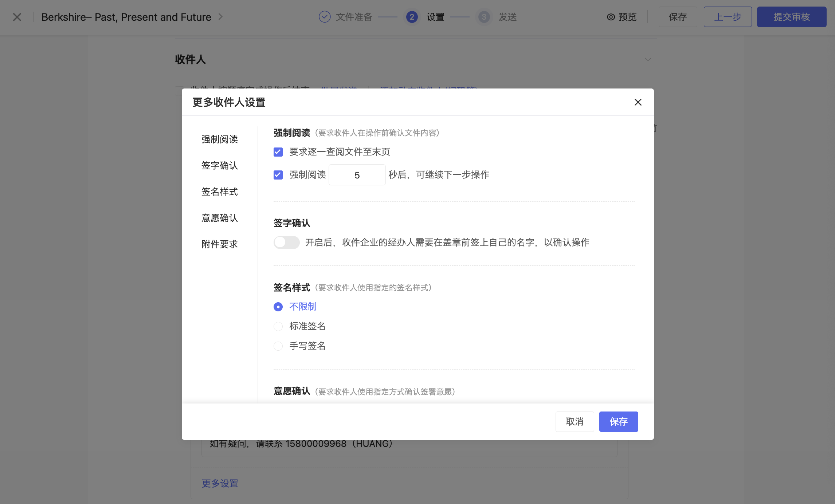This screenshot has width=835, height=504.
Task: Click the 预览 eye icon
Action: [611, 17]
